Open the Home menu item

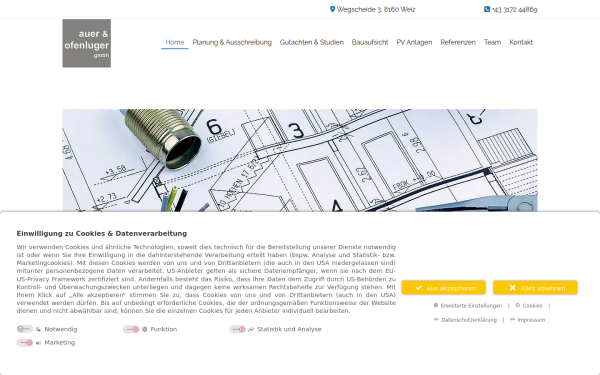coord(174,42)
